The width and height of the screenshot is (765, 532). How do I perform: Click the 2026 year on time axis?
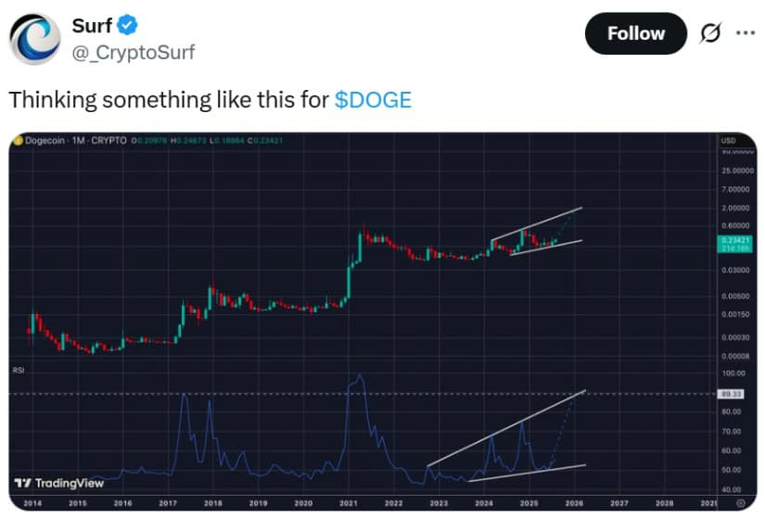(573, 502)
